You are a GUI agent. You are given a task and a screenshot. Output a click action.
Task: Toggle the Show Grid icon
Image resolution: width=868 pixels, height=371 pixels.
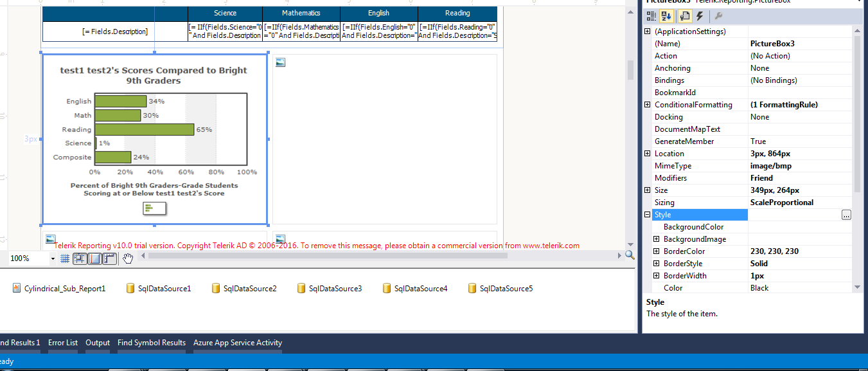[65, 258]
